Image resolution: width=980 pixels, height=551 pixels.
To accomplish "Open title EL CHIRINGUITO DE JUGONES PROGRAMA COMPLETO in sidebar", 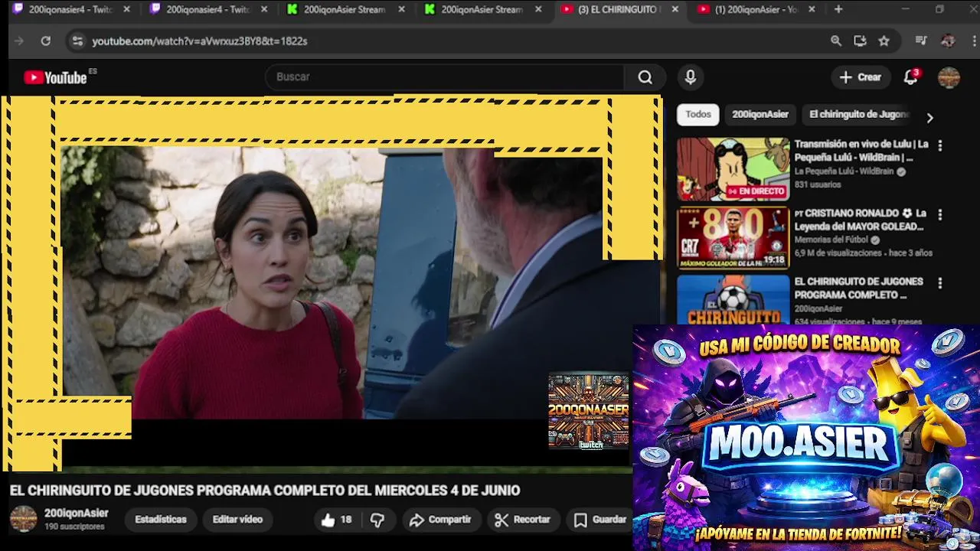I will [x=858, y=289].
